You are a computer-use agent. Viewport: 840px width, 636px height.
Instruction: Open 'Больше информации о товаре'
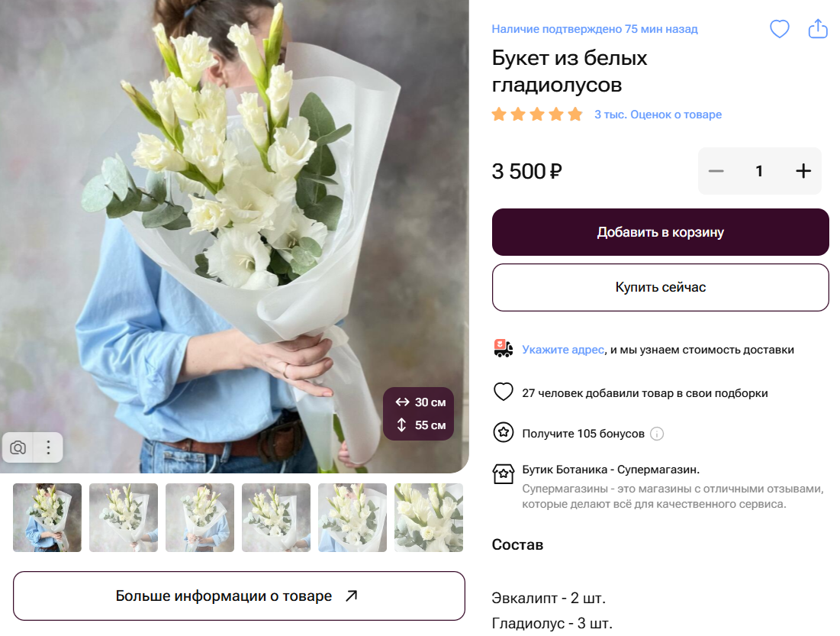coord(240,596)
